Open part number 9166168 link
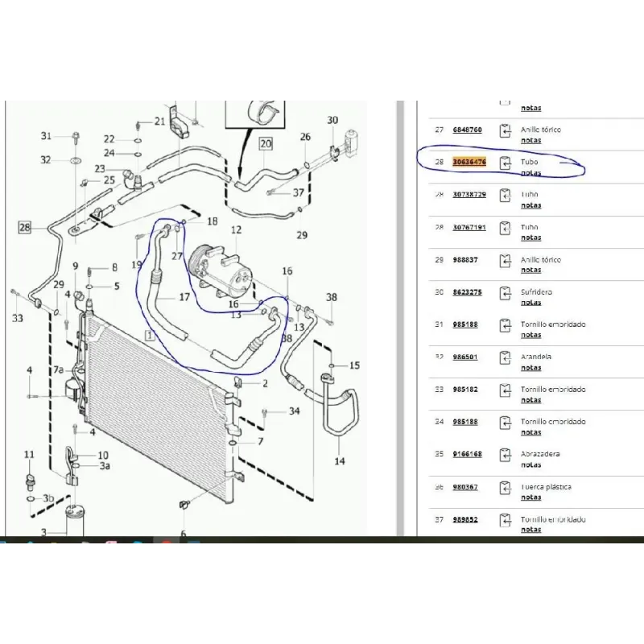This screenshot has height=644, width=644. click(x=467, y=454)
